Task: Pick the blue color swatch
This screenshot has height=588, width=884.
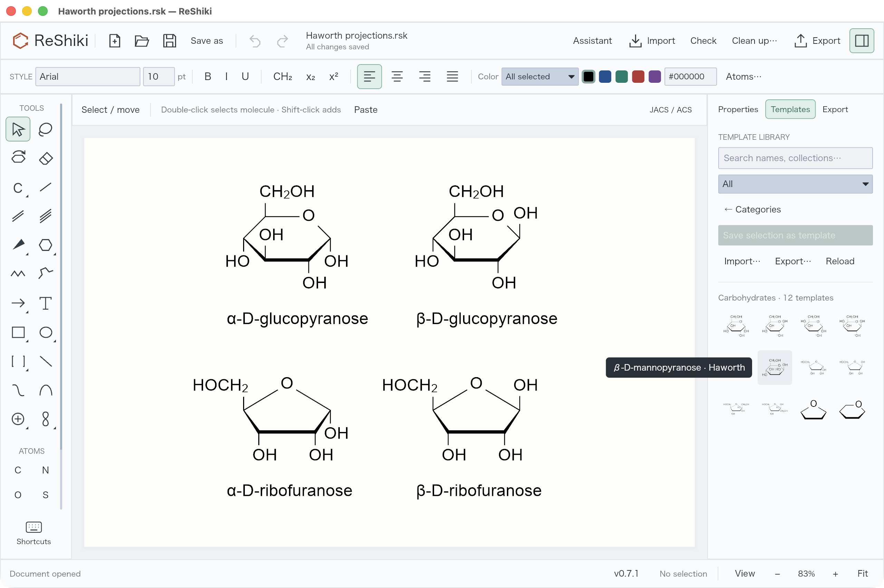Action: pos(605,77)
